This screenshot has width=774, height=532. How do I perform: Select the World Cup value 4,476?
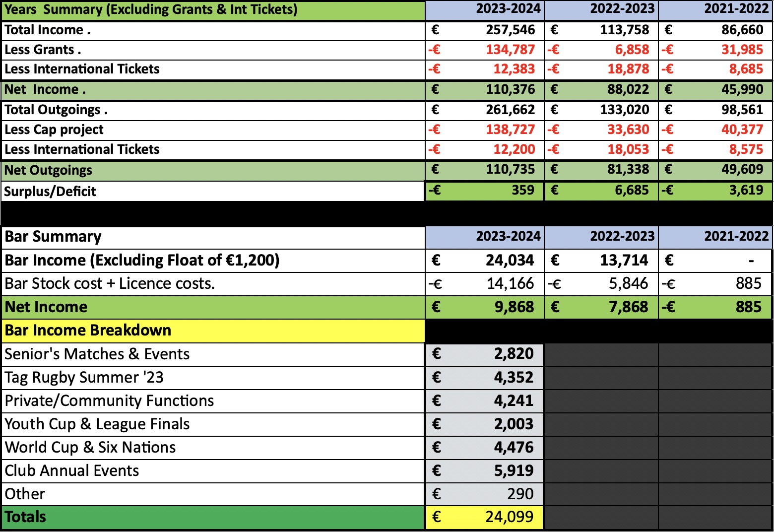coord(514,447)
